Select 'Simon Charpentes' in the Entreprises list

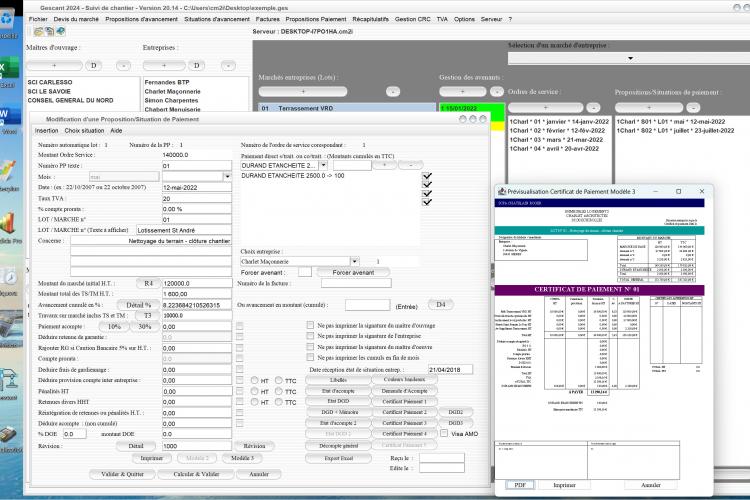(171, 100)
